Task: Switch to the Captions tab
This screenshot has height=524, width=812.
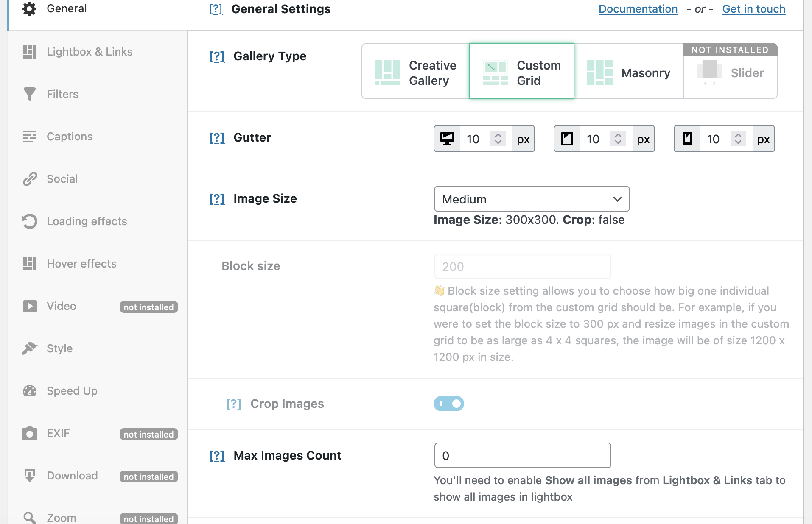Action: coord(98,137)
